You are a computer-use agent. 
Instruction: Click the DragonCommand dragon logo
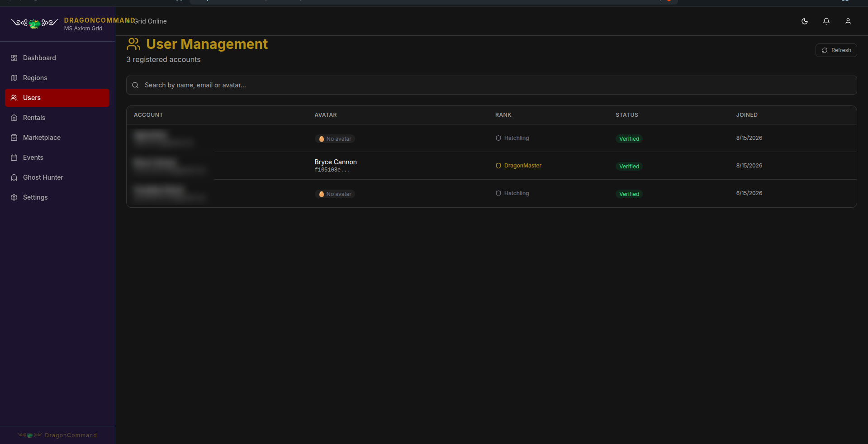(x=34, y=23)
